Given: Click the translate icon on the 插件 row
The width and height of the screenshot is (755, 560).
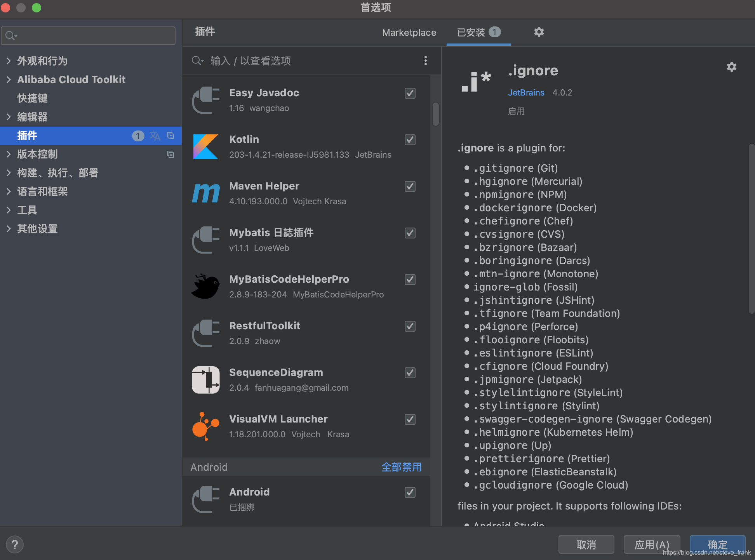Looking at the screenshot, I should (x=155, y=136).
